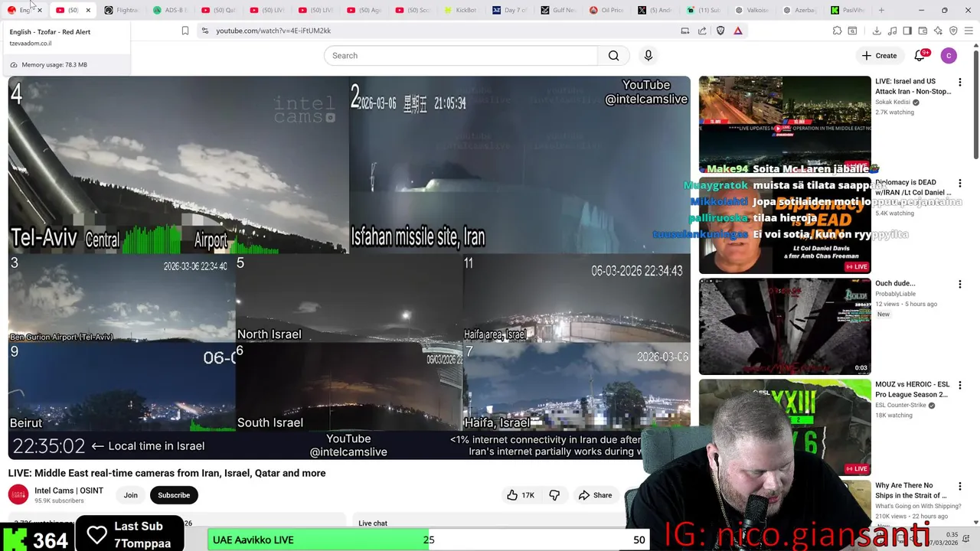Screen dimensions: 980x551
Task: Click the video title text Middle East real-time cameras
Action: click(167, 473)
